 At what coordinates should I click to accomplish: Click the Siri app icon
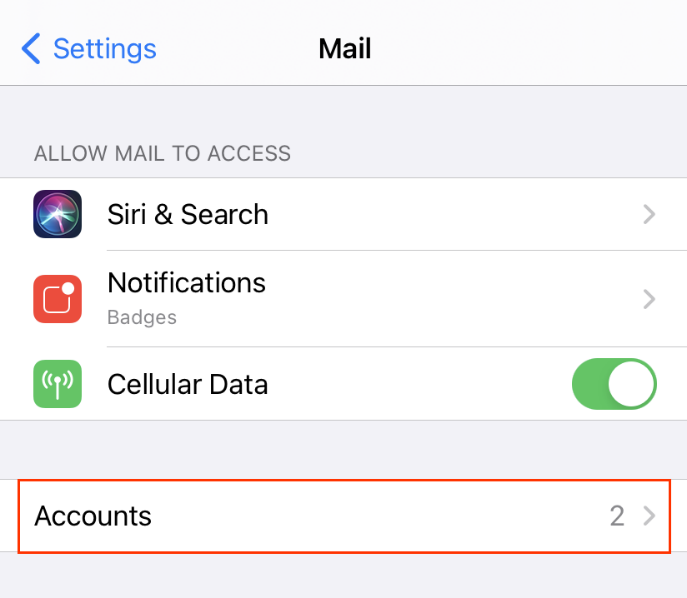(57, 214)
